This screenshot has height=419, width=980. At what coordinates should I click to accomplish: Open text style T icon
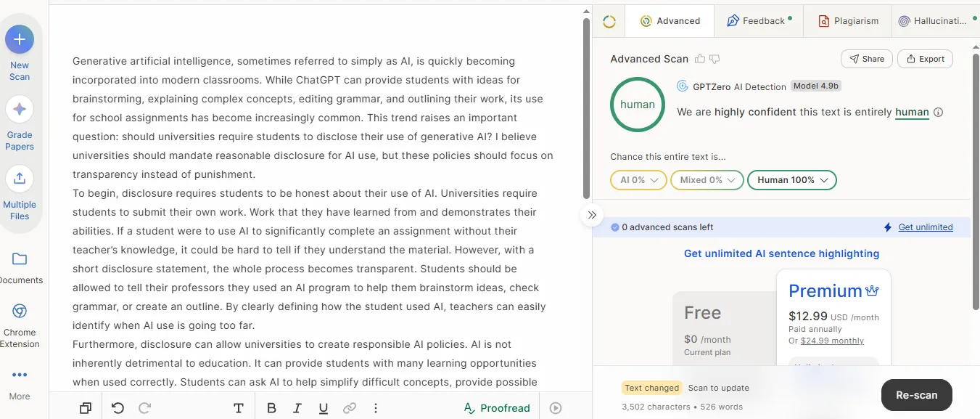click(x=238, y=408)
